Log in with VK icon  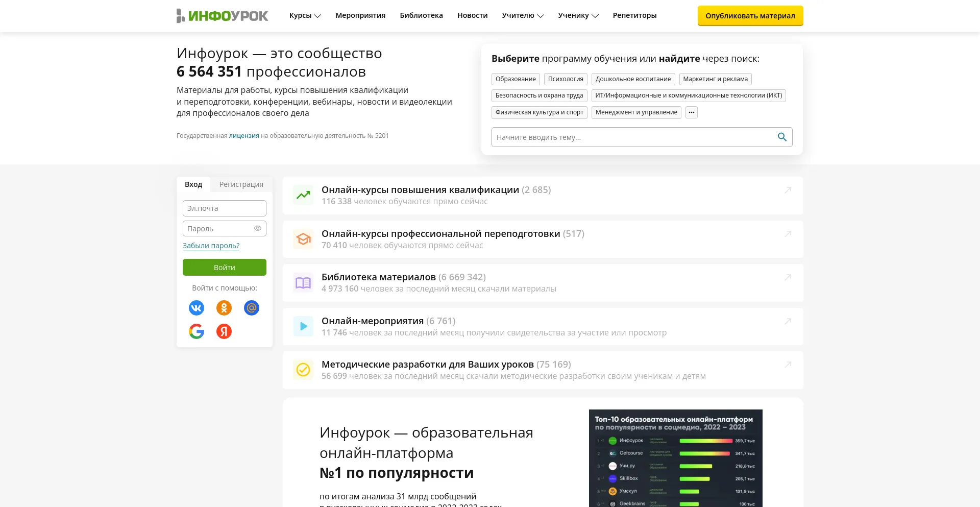(x=197, y=308)
